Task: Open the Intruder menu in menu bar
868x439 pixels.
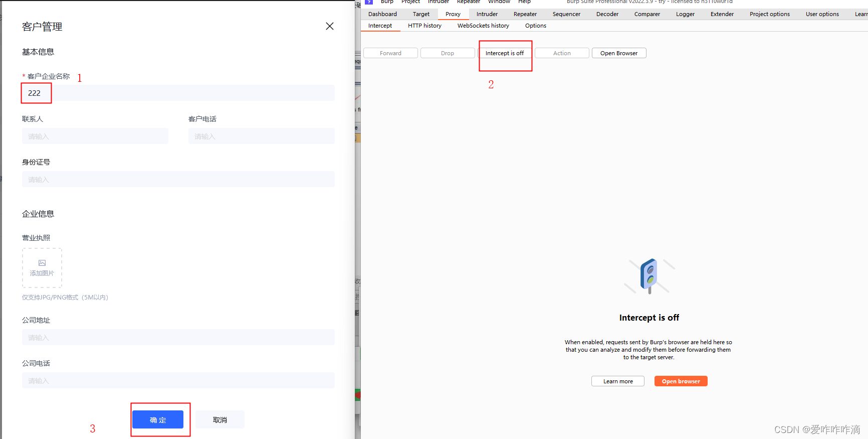Action: tap(439, 2)
